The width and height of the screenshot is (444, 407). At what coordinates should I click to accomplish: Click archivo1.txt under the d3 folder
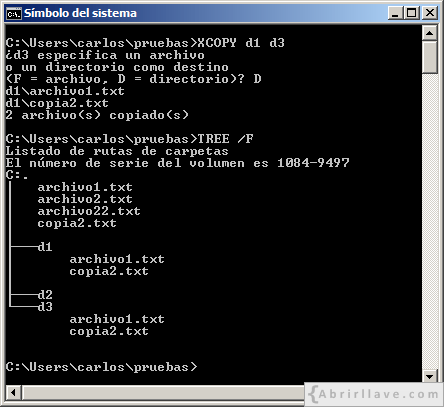(117, 319)
